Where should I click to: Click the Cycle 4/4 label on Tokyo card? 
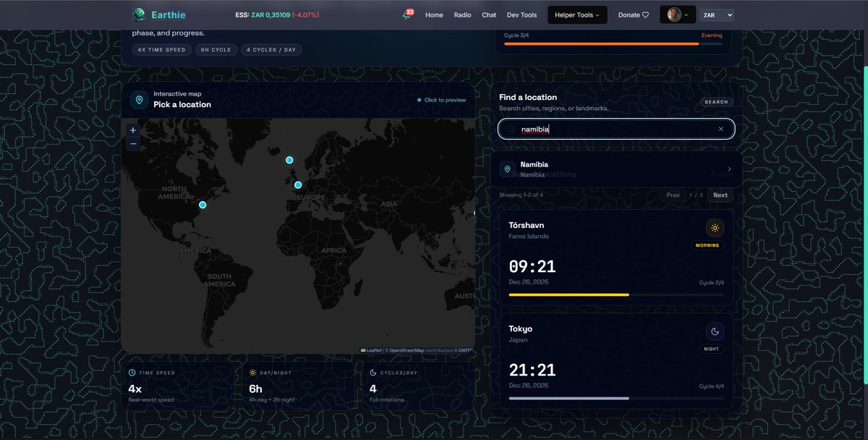click(x=710, y=386)
